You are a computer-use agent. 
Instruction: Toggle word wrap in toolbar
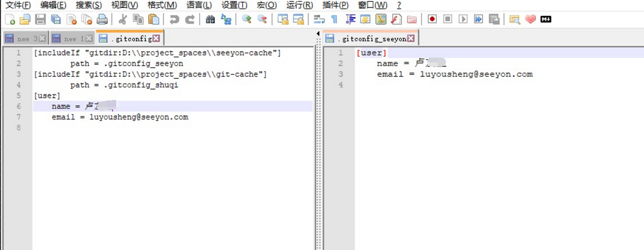point(319,19)
